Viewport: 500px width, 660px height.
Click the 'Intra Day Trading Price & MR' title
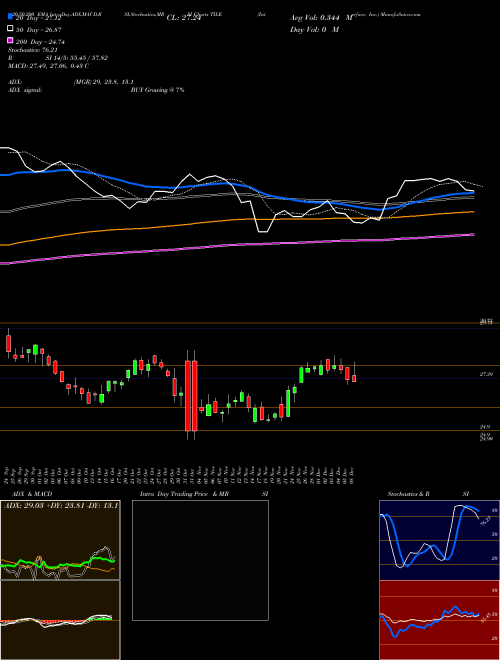(184, 494)
